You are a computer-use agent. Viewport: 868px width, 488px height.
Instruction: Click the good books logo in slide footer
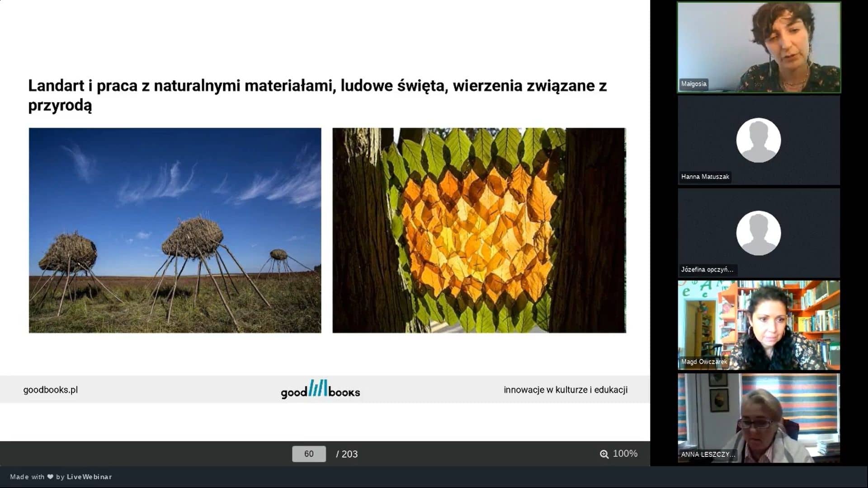[x=321, y=389]
